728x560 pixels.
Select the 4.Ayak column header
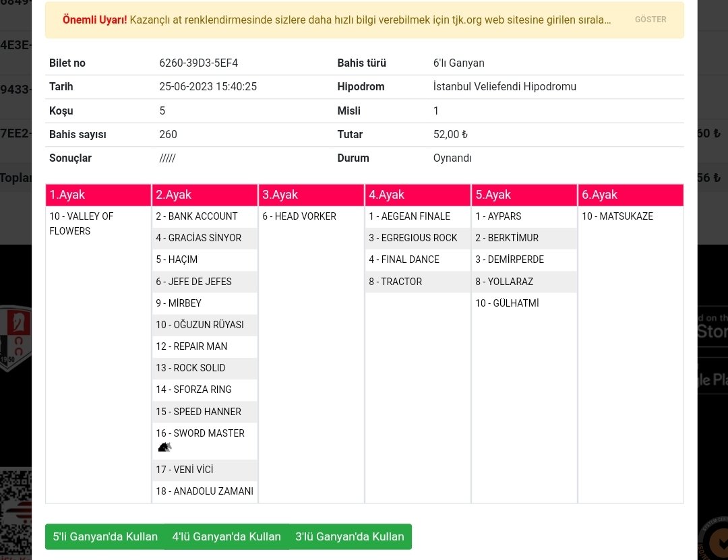point(418,195)
